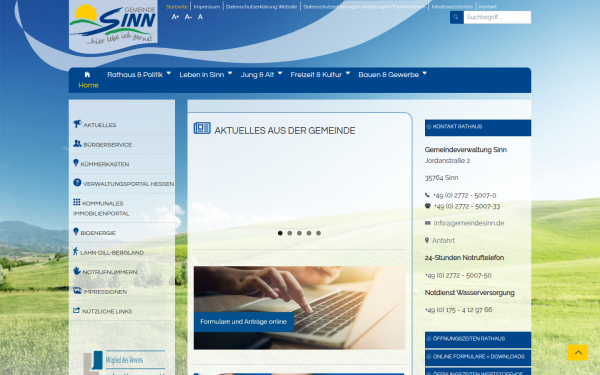Open Verwaltungsportal Hessen sidebar link
The height and width of the screenshot is (375, 600).
[x=129, y=184]
